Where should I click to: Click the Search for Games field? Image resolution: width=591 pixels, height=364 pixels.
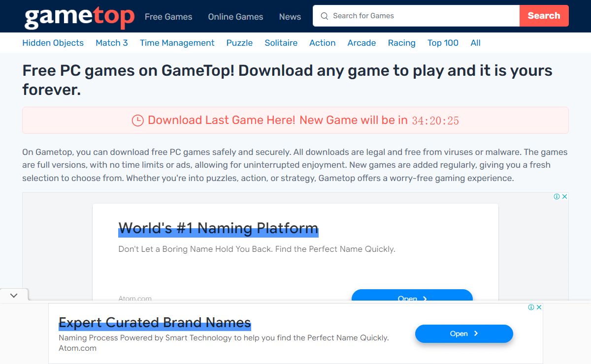(x=416, y=16)
